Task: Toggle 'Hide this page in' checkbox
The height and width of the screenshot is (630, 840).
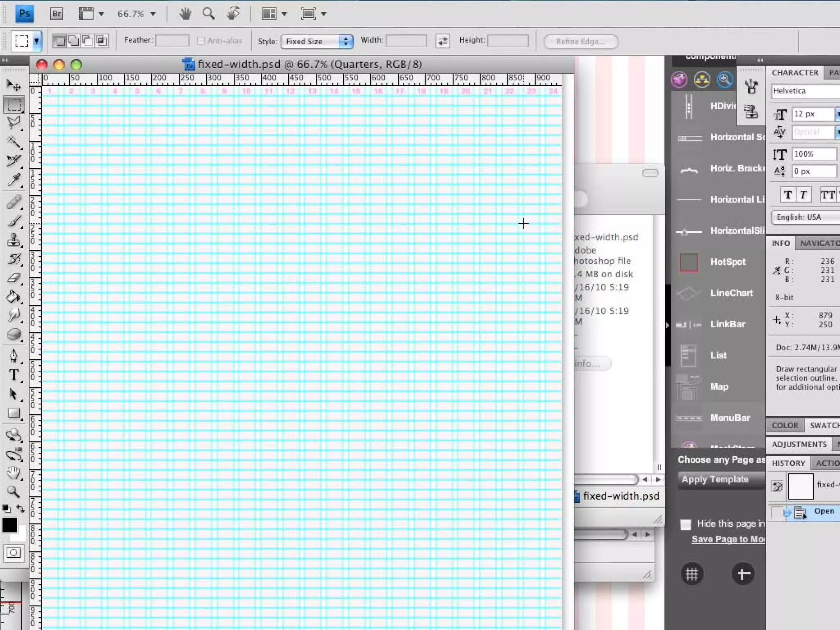Action: coord(685,524)
